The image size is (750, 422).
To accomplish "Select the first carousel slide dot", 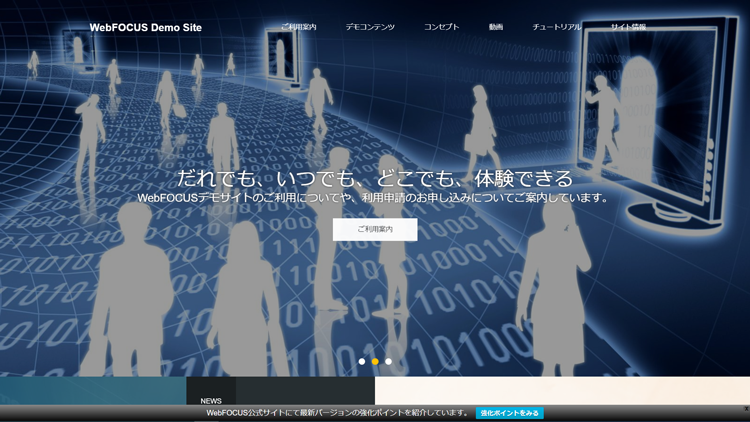I will (x=362, y=362).
